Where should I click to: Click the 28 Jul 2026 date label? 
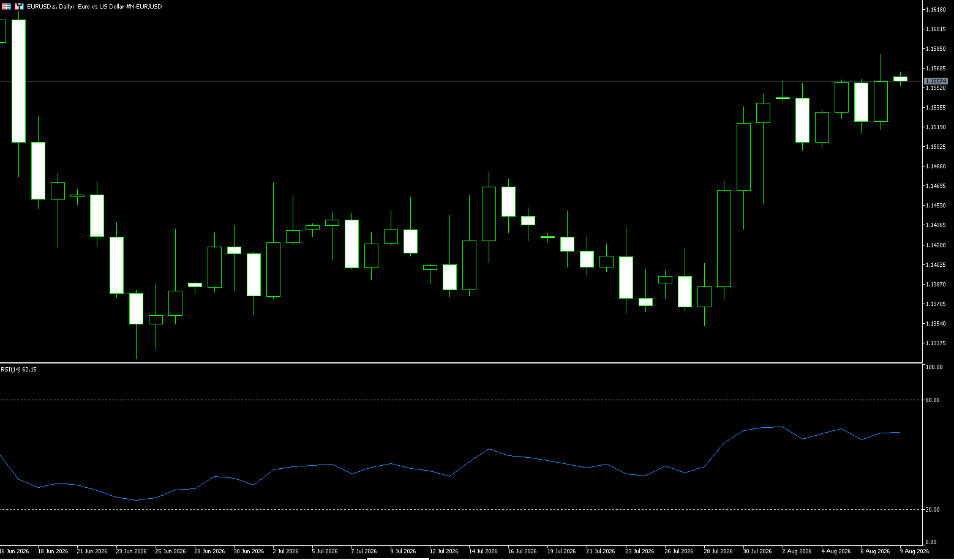pos(718,551)
